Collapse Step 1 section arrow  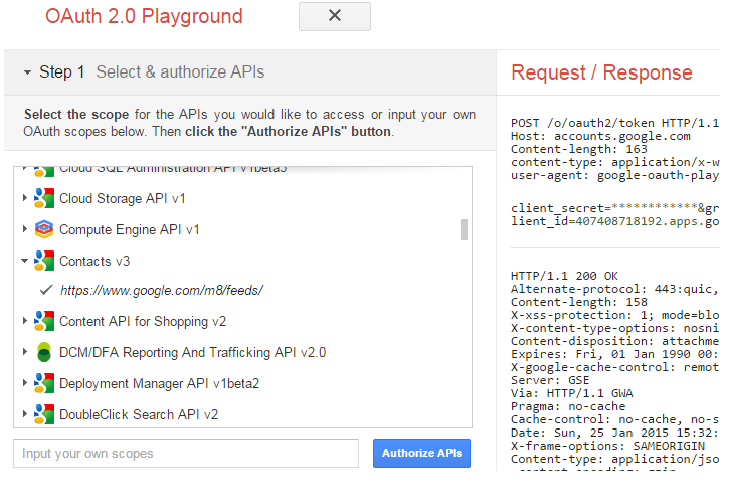pyautogui.click(x=26, y=73)
